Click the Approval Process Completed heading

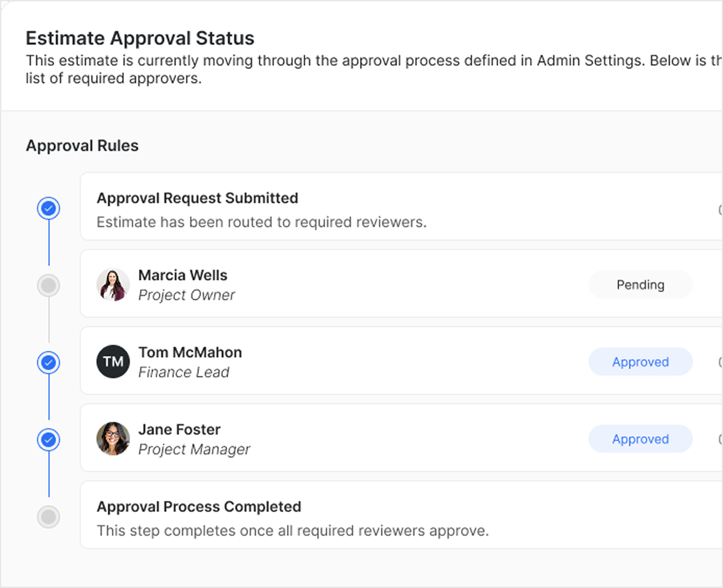(x=199, y=507)
